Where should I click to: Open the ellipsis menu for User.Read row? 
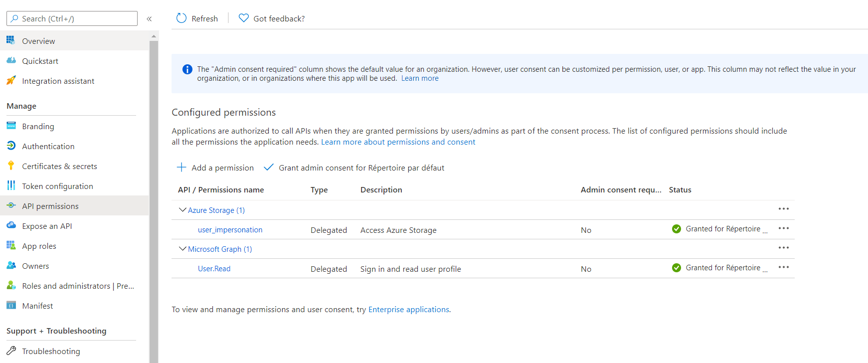(x=784, y=267)
